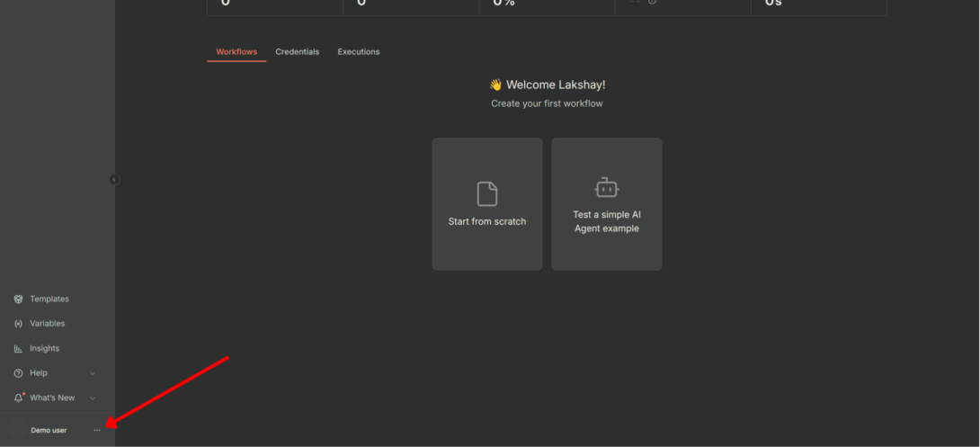Click the blank file icon
This screenshot has height=447, width=980.
[487, 193]
